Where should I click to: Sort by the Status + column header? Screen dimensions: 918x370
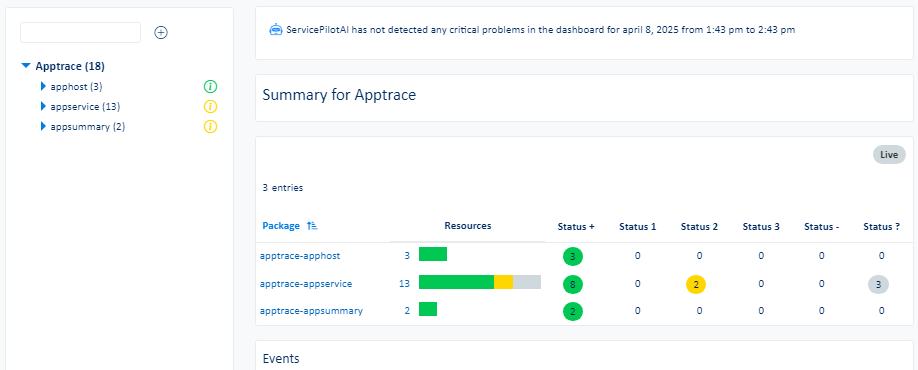(576, 227)
